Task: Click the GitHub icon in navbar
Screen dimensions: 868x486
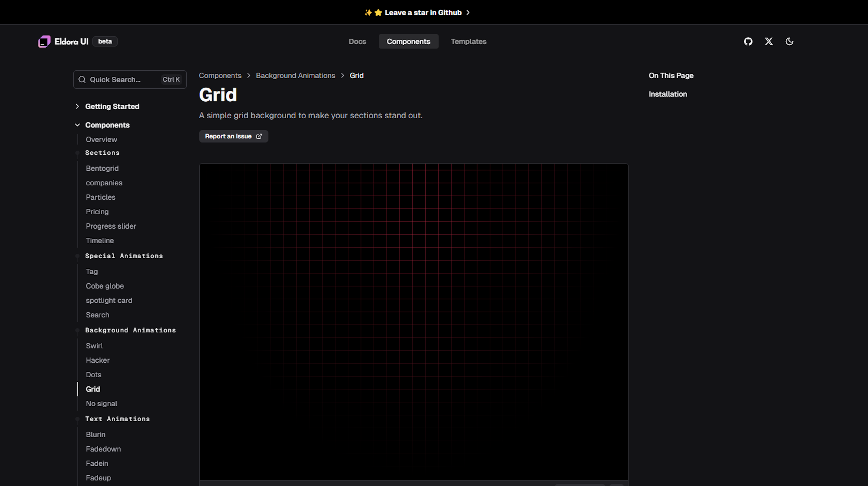Action: coord(748,41)
